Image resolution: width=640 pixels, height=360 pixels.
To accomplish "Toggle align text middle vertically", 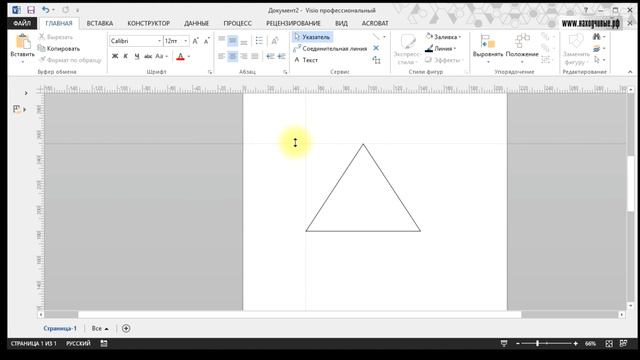I will (233, 41).
